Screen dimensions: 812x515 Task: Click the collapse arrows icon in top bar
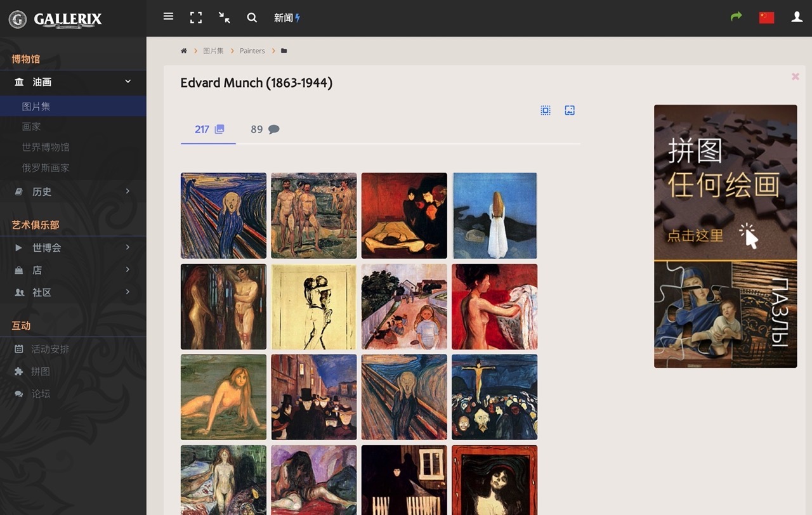click(x=224, y=18)
